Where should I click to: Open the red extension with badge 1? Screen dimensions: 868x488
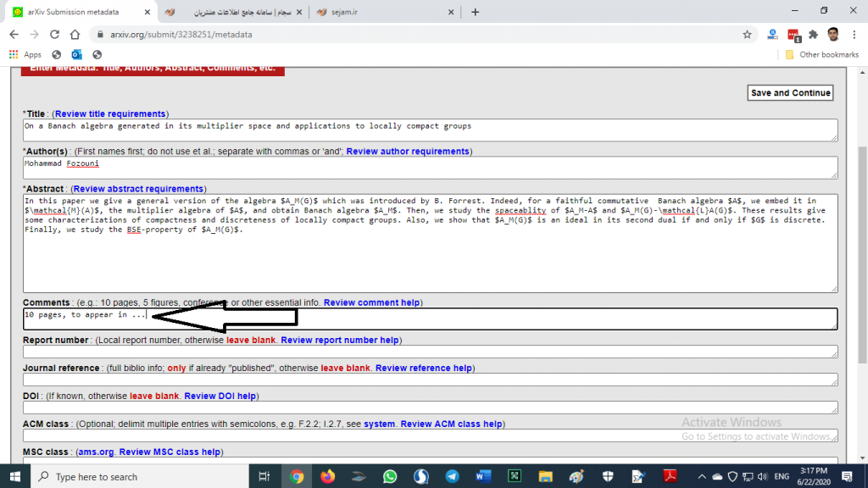click(793, 36)
